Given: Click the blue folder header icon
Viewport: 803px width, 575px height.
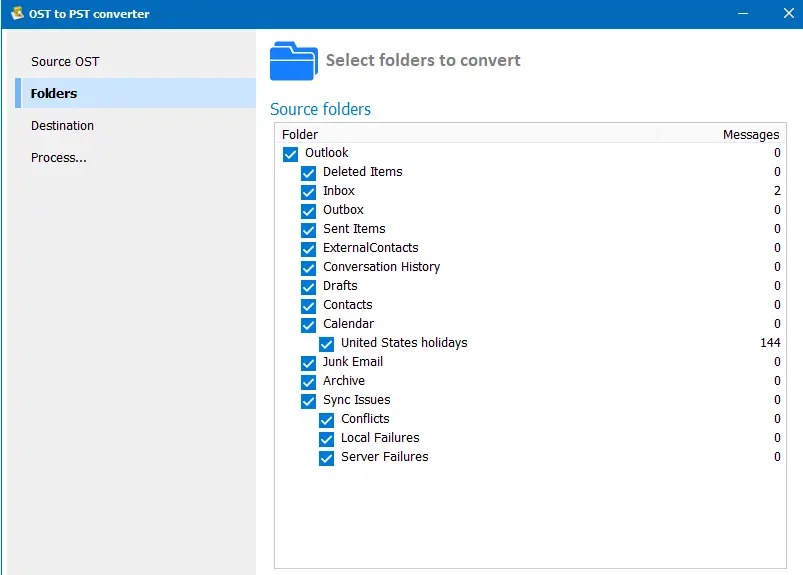Looking at the screenshot, I should (x=293, y=61).
